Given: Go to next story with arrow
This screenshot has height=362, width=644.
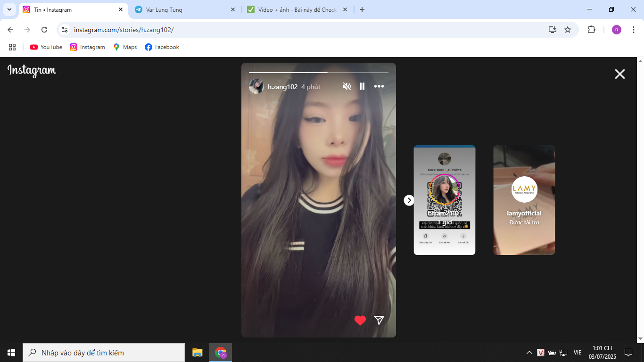Looking at the screenshot, I should (409, 200).
